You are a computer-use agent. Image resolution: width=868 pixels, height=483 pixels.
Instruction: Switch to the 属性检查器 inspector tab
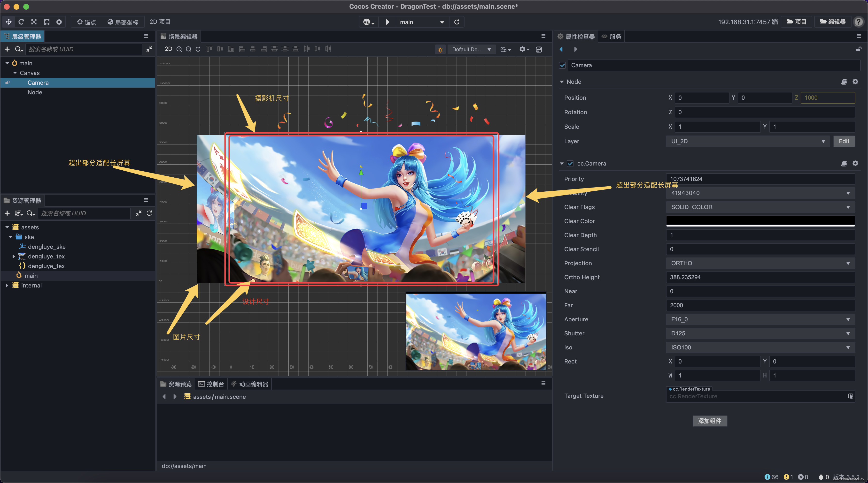coord(576,36)
